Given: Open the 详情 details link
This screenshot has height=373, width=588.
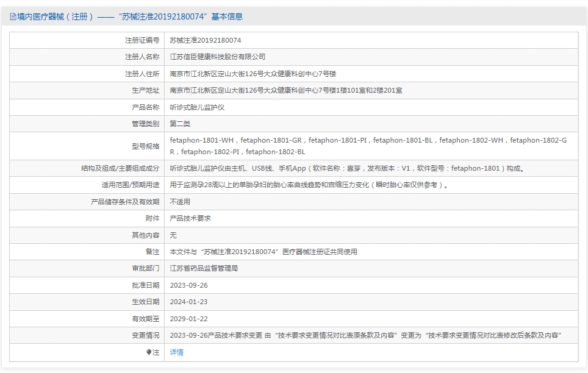Looking at the screenshot, I should (x=177, y=352).
